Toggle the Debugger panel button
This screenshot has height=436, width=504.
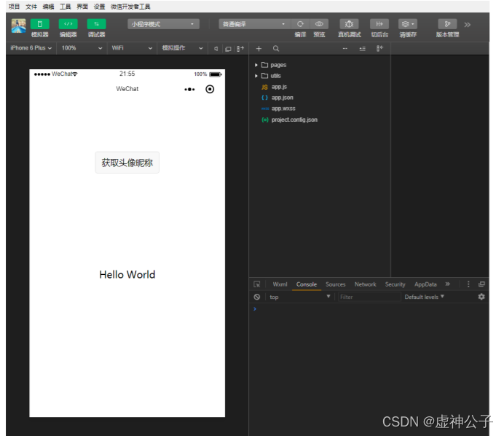coord(96,24)
